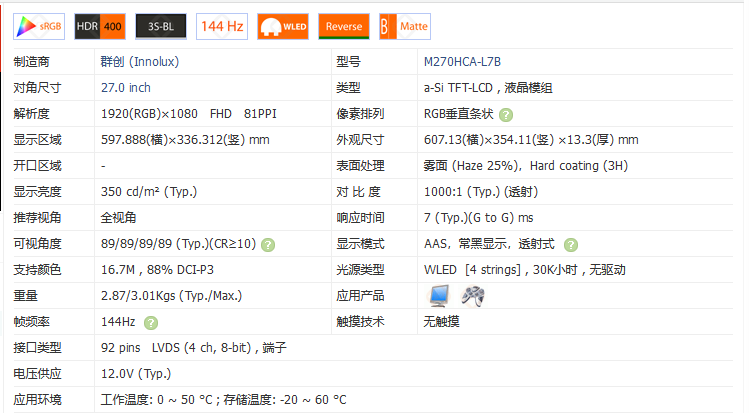749x413 pixels.
Task: Open help icon beside AAS display mode
Action: click(x=570, y=244)
